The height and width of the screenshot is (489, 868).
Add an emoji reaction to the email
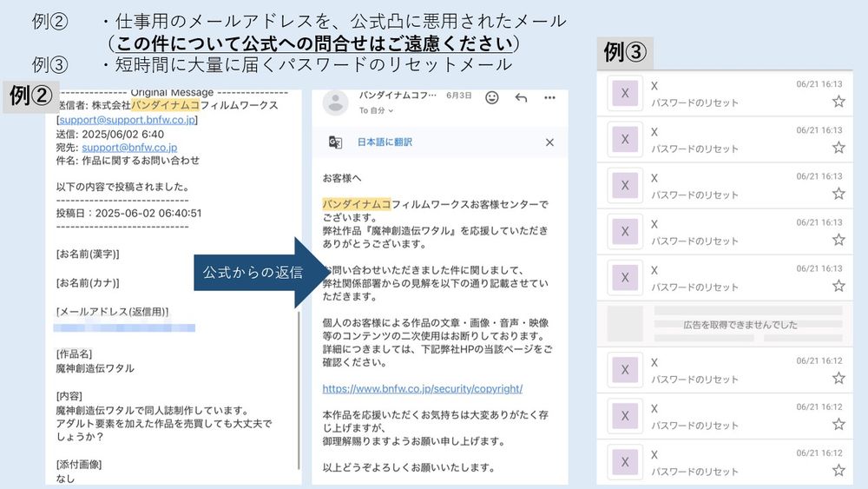pyautogui.click(x=491, y=98)
